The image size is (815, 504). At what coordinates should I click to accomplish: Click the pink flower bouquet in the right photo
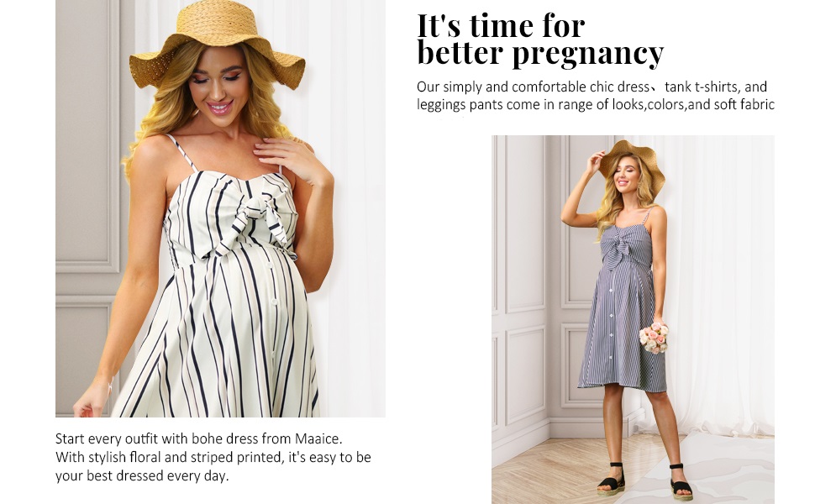pyautogui.click(x=655, y=338)
